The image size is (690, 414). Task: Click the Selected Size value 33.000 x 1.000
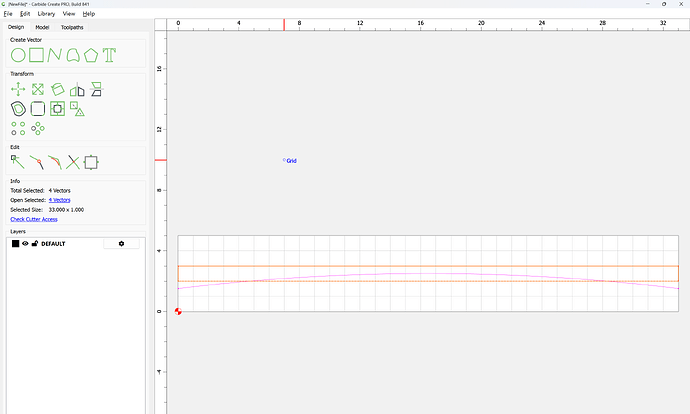(66, 210)
